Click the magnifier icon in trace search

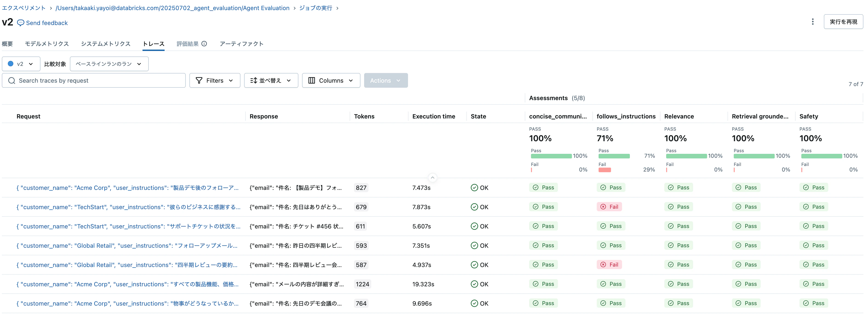click(12, 81)
